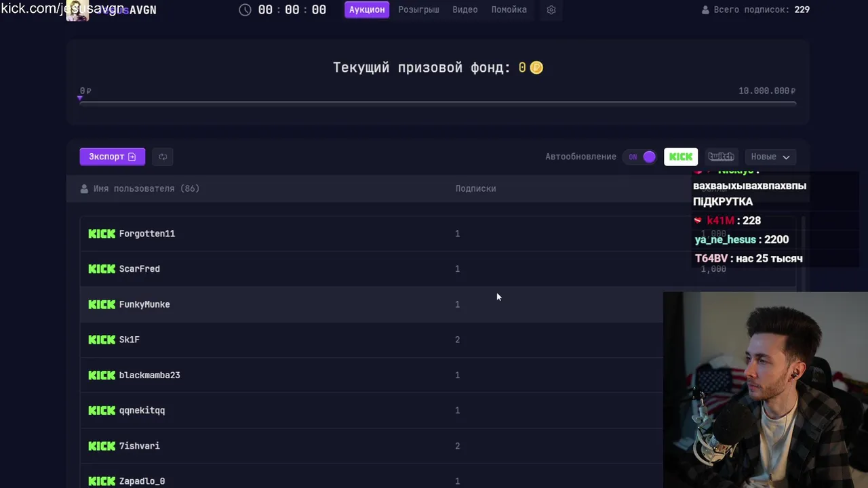Click the refresh icon next to Экспорт
Screen dimensions: 868x488
(x=163, y=157)
